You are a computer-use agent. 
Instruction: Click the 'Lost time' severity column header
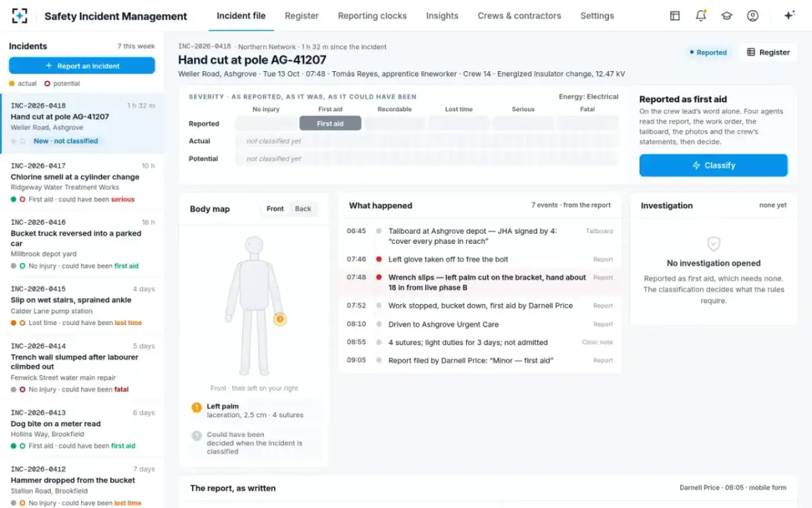pyautogui.click(x=459, y=109)
